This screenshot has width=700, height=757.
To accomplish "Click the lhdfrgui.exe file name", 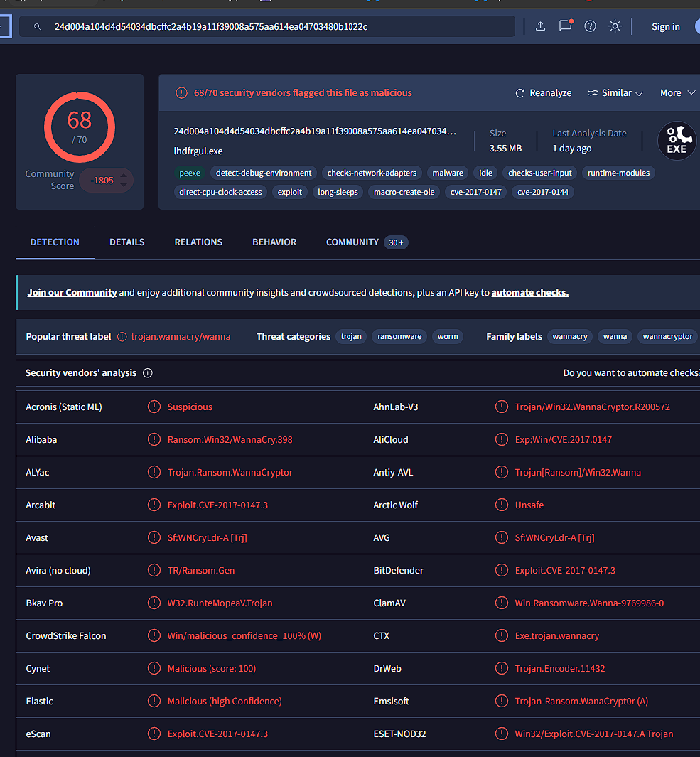I will 198,151.
